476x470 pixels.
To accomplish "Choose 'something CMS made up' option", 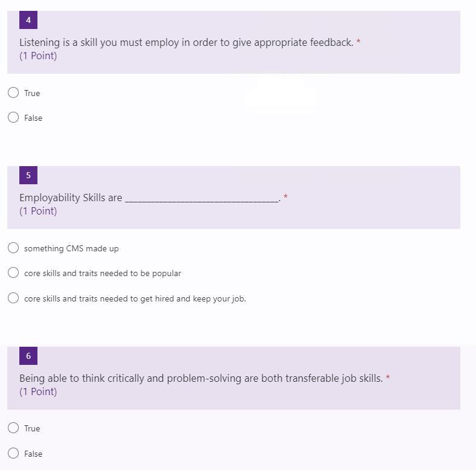I will coord(13,248).
